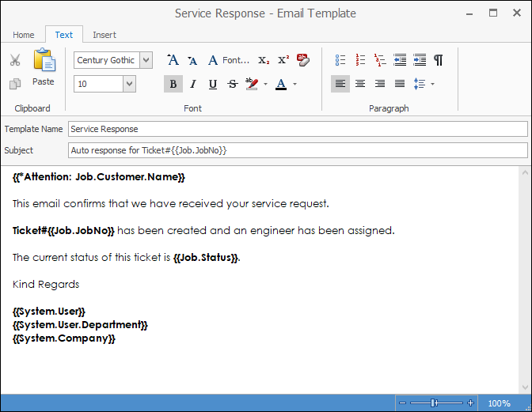Click the Kind Regards text
Image resolution: width=532 pixels, height=412 pixels.
46,284
